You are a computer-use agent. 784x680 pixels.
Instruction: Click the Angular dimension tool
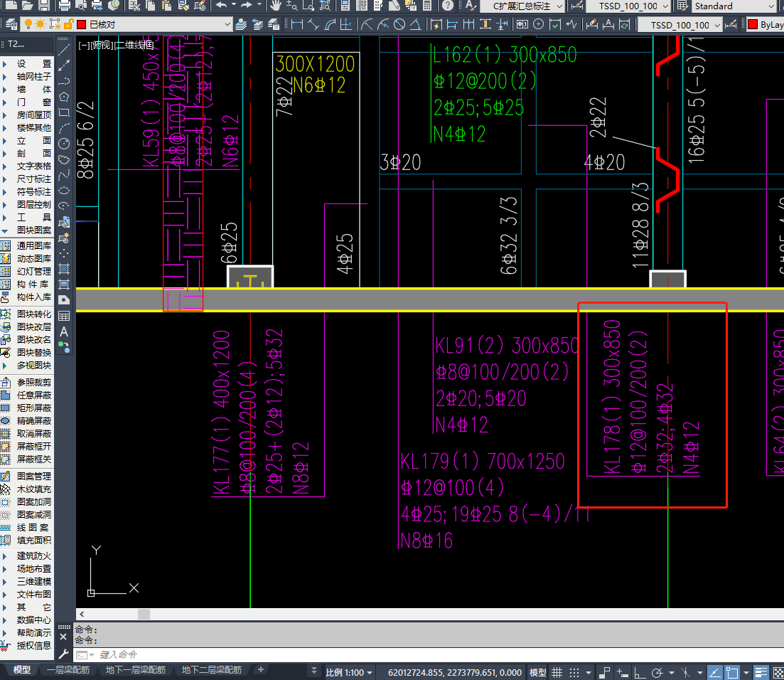click(416, 24)
